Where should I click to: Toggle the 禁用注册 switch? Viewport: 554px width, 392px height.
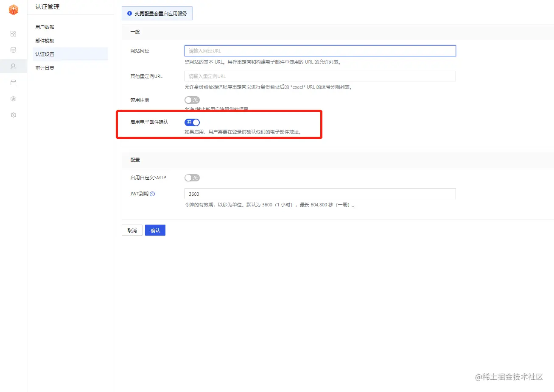192,100
